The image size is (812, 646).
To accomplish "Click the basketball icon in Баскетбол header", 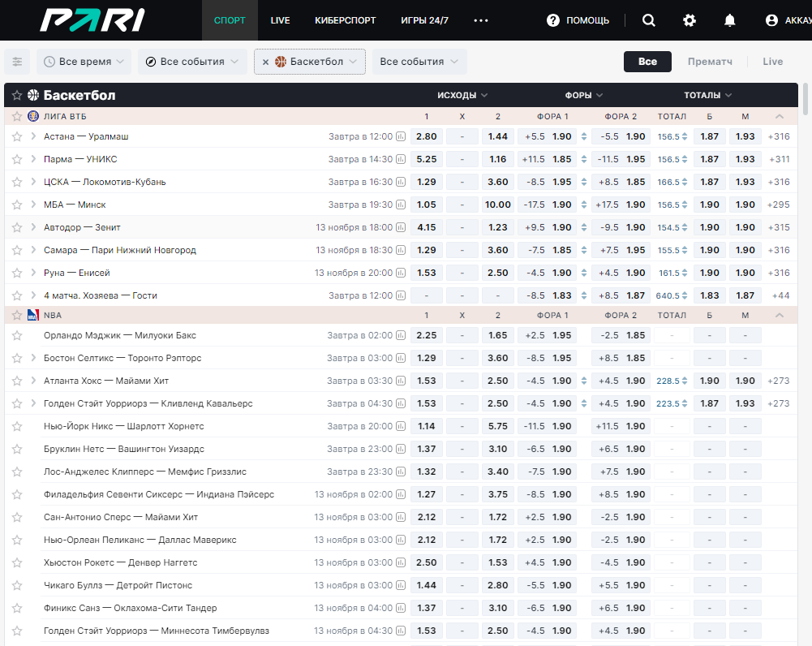I will click(x=33, y=95).
